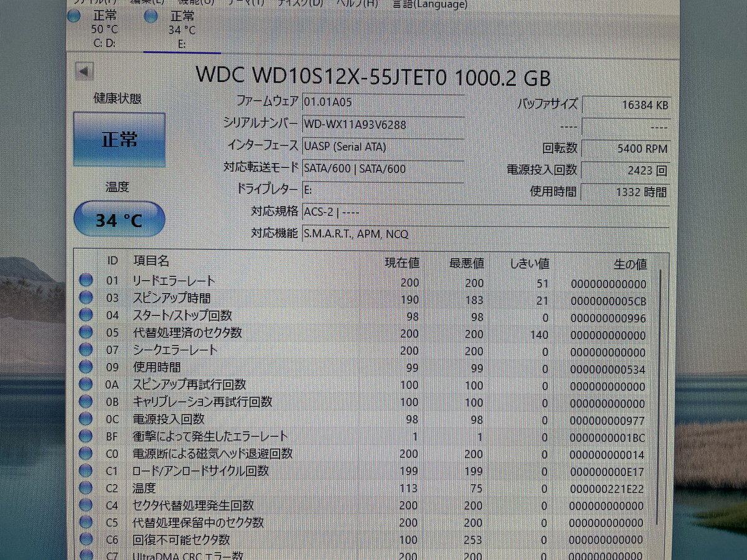Image resolution: width=747 pixels, height=560 pixels.
Task: Click the transfer mode field SATA/600 | SATA/600
Action: [383, 169]
